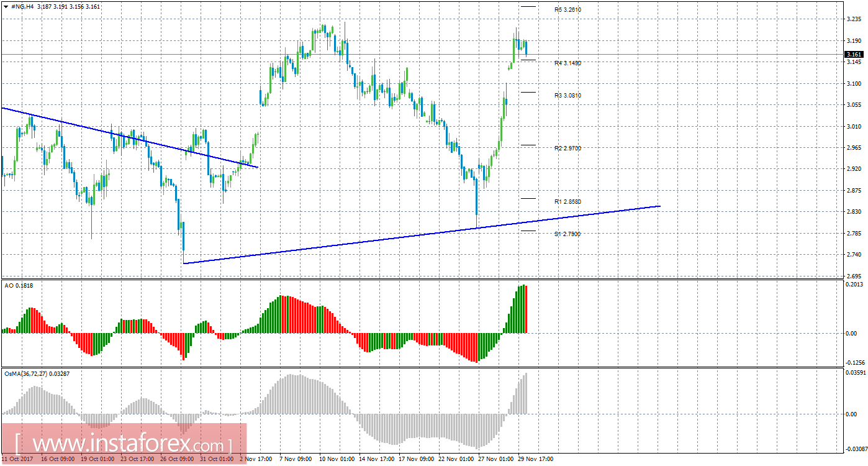Click the R4 3.1490 pivot label

coord(567,63)
